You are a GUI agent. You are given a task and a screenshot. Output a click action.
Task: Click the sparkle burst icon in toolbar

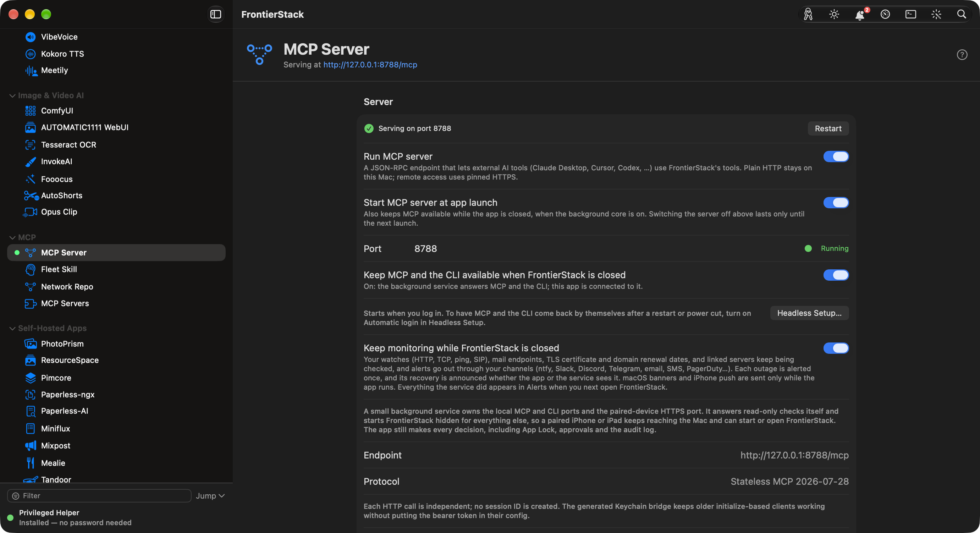[936, 15]
